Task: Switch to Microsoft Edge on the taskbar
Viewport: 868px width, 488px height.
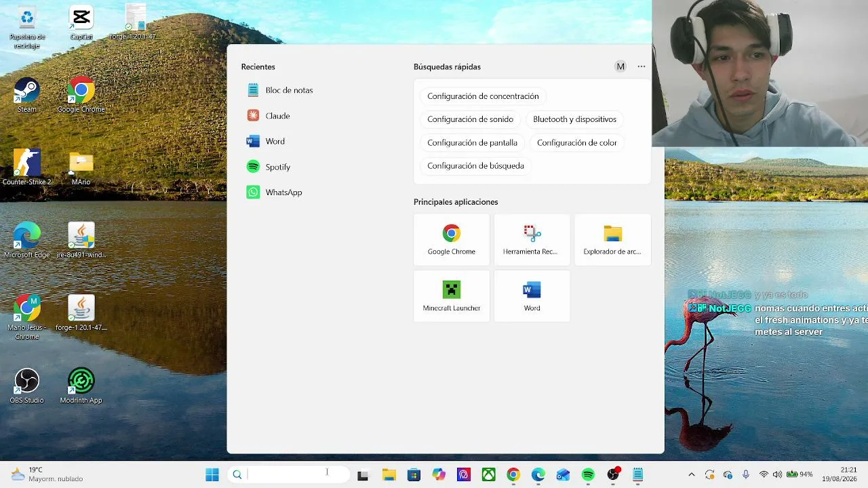Action: (538, 474)
